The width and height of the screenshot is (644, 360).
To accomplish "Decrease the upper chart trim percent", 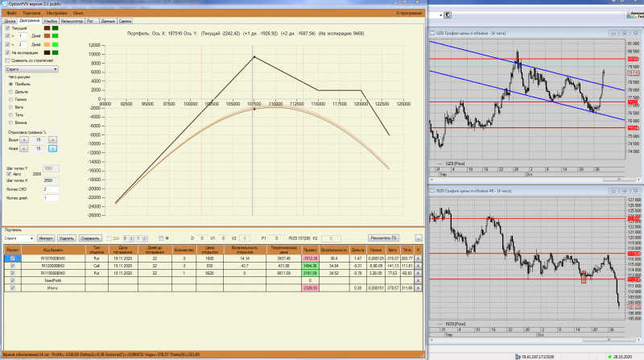I will pyautogui.click(x=24, y=140).
